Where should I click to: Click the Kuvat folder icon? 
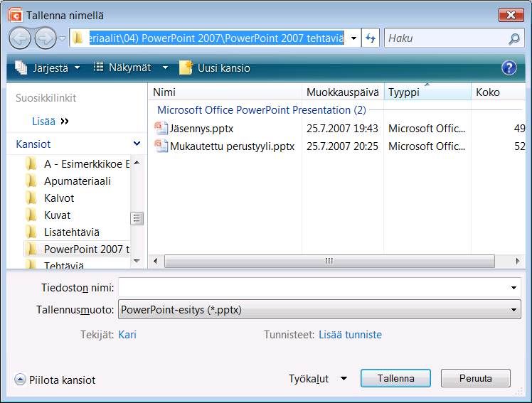31,215
